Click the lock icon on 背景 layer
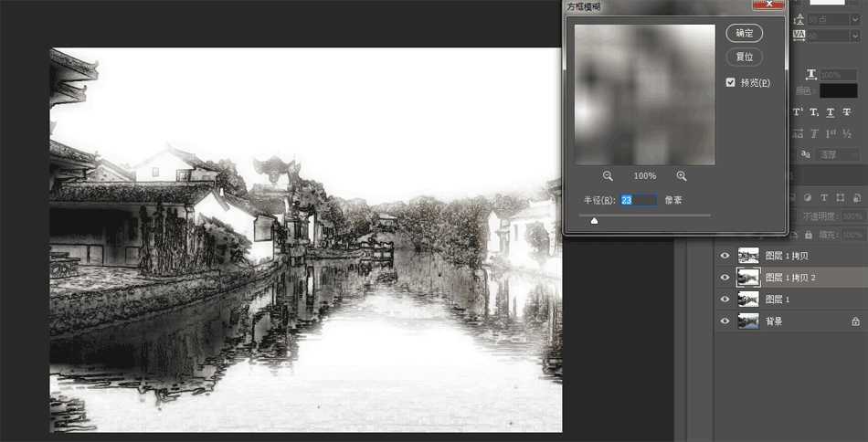The width and height of the screenshot is (868, 442). click(855, 321)
